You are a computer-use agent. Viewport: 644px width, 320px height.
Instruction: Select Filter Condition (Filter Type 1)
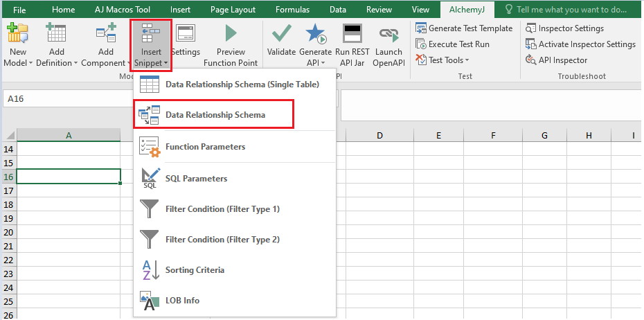[x=213, y=208]
